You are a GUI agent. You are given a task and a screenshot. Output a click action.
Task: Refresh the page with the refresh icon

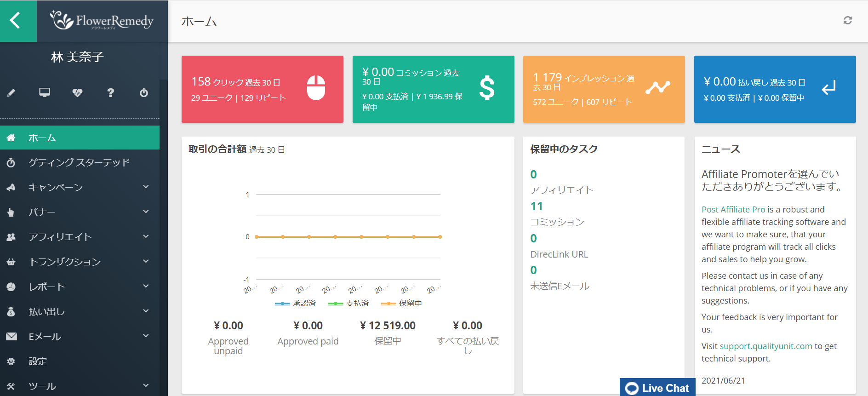(848, 20)
